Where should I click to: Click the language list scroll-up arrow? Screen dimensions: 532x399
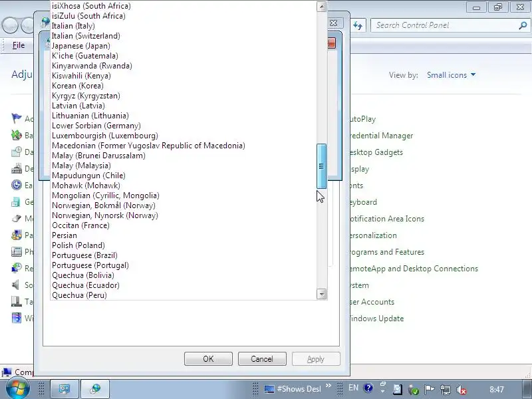(x=321, y=7)
